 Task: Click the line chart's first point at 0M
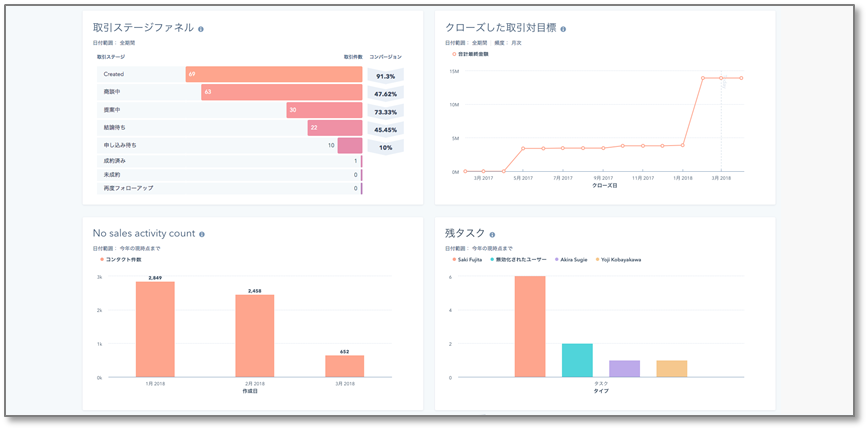point(465,171)
